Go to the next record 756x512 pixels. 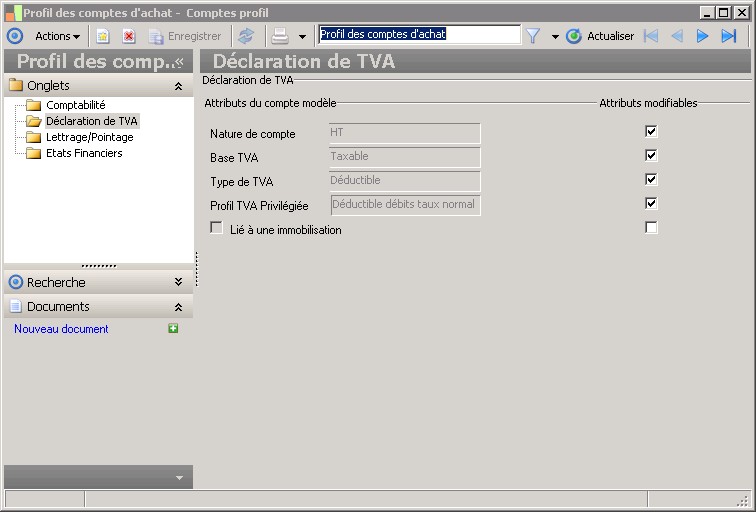pos(702,36)
